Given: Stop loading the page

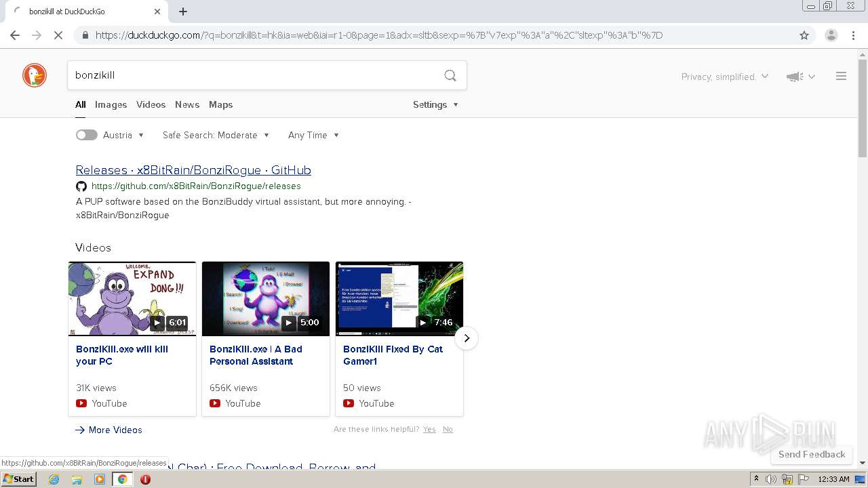Looking at the screenshot, I should pyautogui.click(x=58, y=35).
